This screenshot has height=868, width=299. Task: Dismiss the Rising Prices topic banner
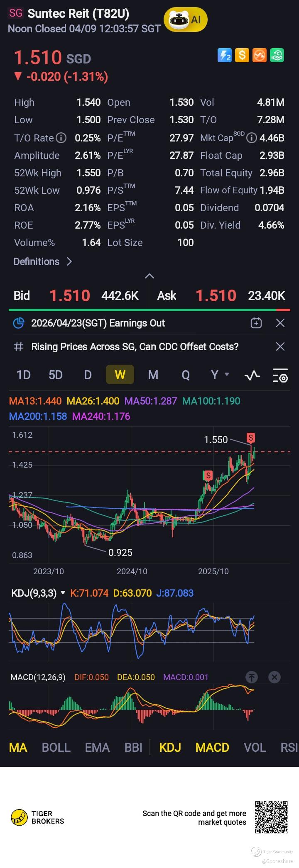coord(280,346)
